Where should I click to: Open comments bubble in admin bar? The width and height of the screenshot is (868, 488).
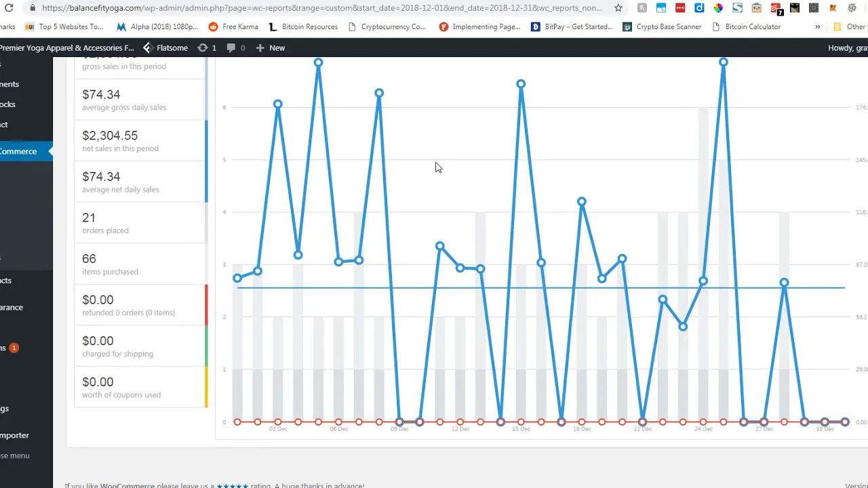coord(236,48)
